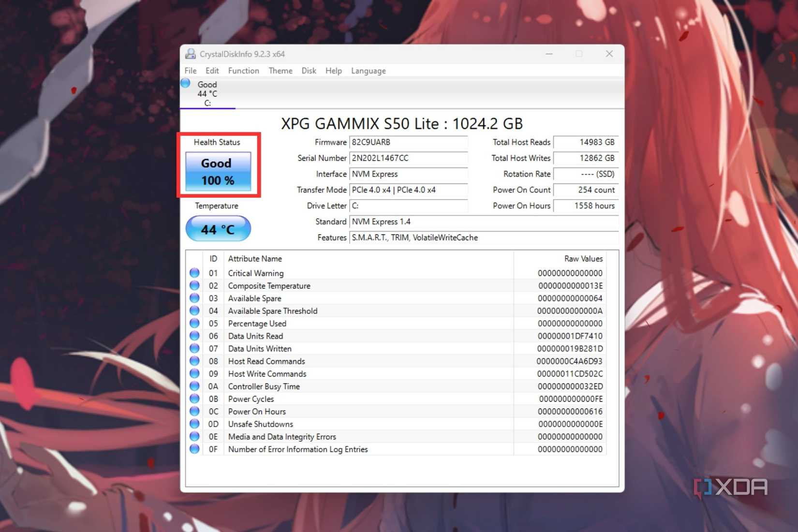Click the status orb for Percentage Used
This screenshot has height=532, width=798.
(194, 323)
